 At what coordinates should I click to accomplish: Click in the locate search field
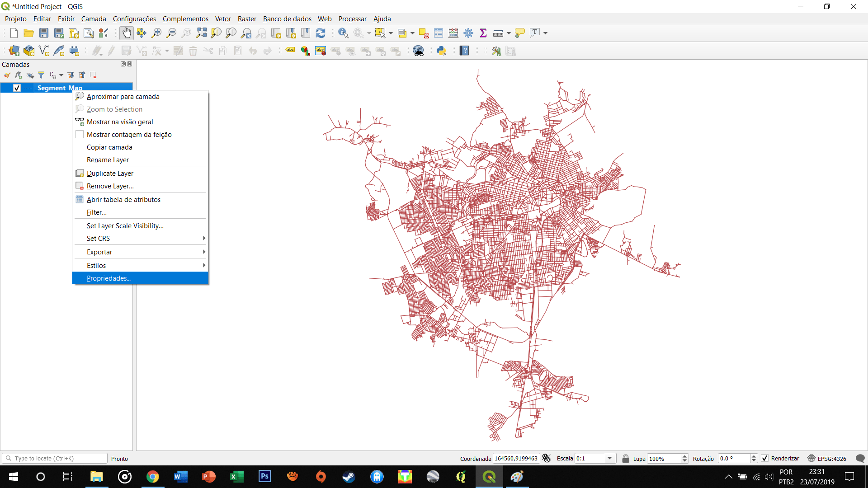pyautogui.click(x=54, y=458)
